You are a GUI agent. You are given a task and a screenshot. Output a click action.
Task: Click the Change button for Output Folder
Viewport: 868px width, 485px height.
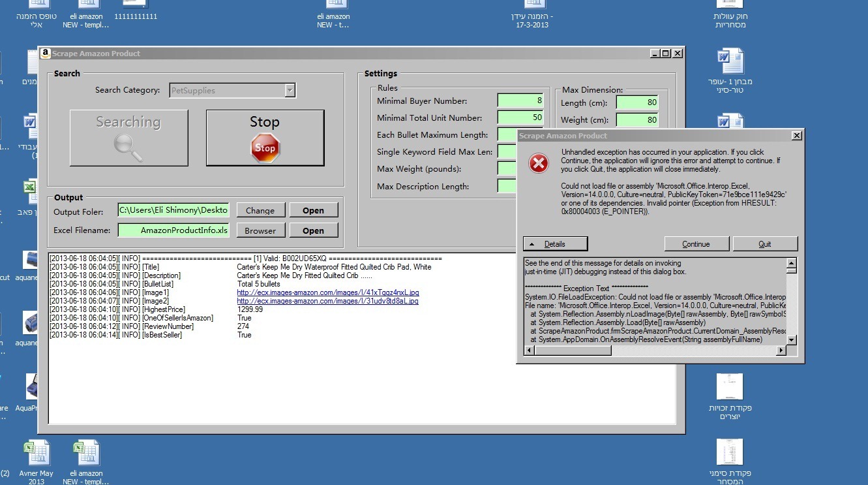[x=260, y=210]
